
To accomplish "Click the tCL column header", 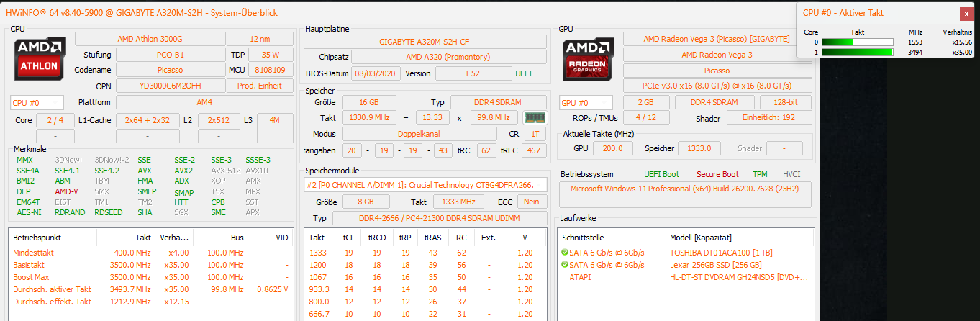I will point(348,237).
